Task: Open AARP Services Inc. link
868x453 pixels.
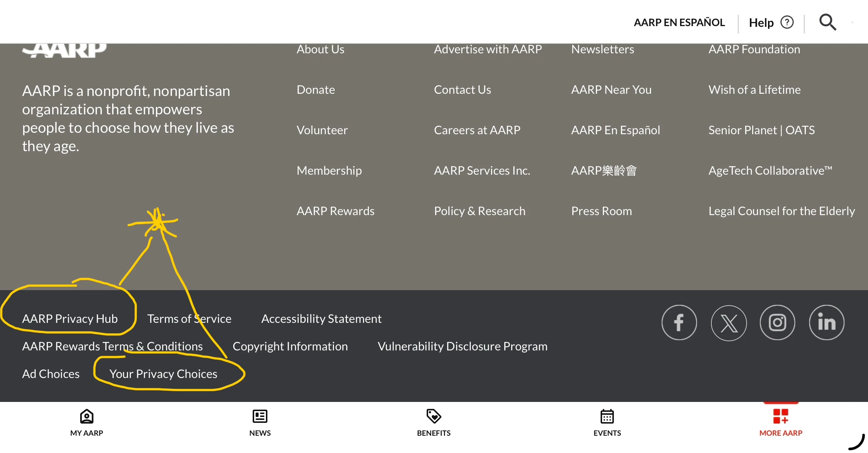Action: pyautogui.click(x=482, y=171)
